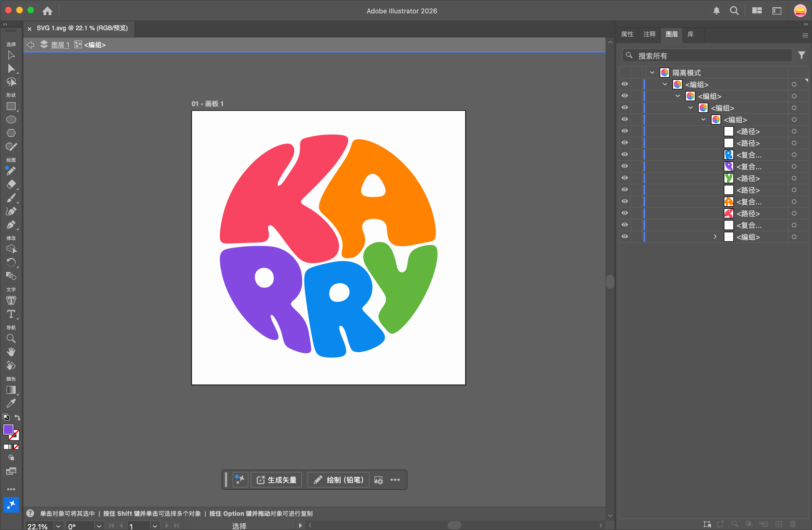Toggle visibility of bottom collapsed 编组 row
Screen dimensions: 812x530
625,237
